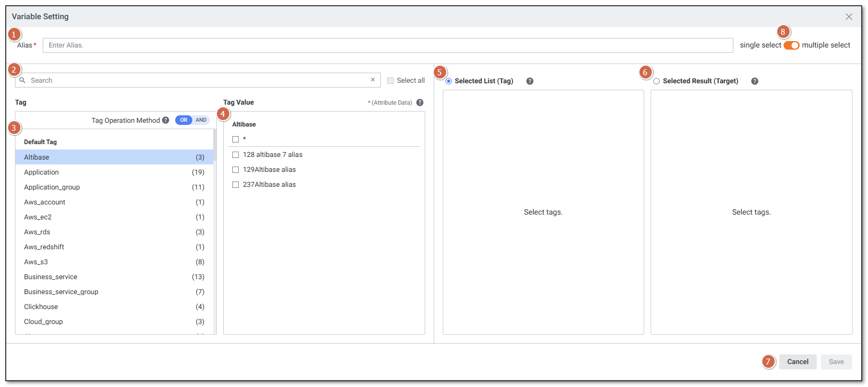Screen dimensions: 868x387
Task: Choose the Selected List (Tag) radio option
Action: (449, 81)
